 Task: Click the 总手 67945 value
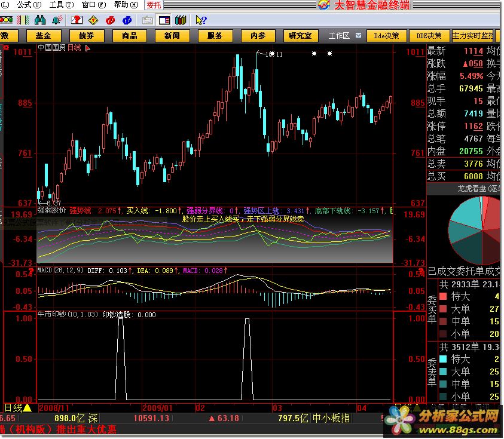tap(471, 88)
